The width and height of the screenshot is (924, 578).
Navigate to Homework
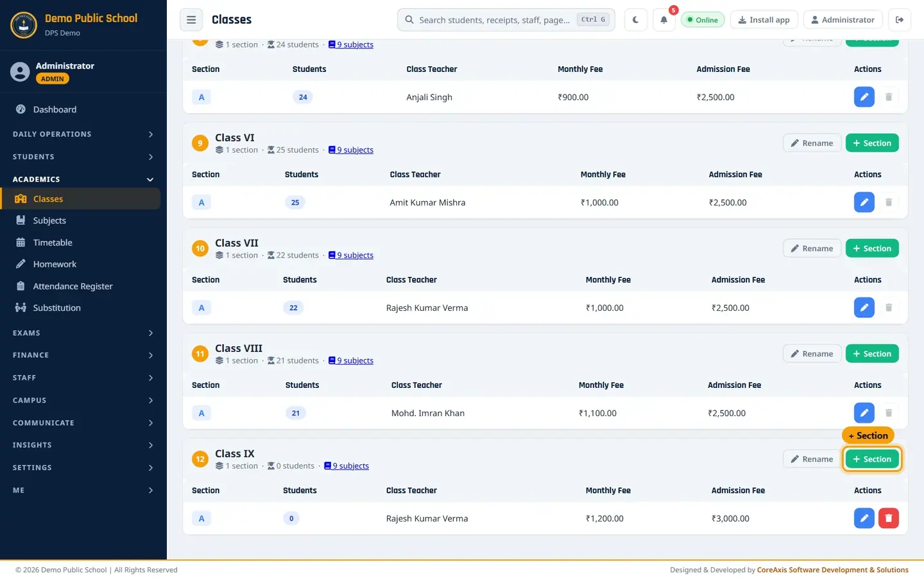pyautogui.click(x=81, y=264)
